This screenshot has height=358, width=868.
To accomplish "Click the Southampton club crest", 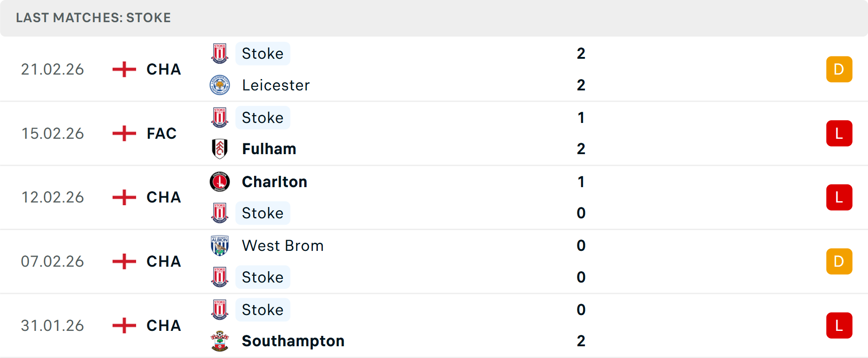I will click(x=220, y=341).
